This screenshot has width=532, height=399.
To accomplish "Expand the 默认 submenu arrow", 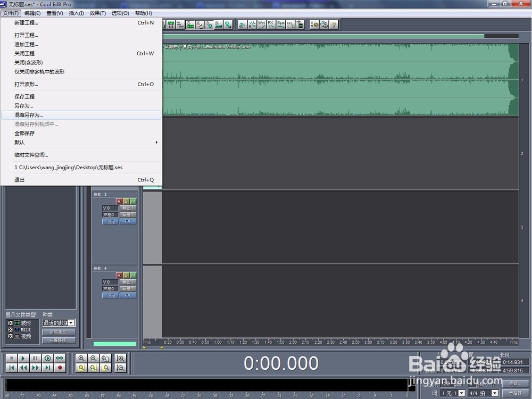I will 156,142.
